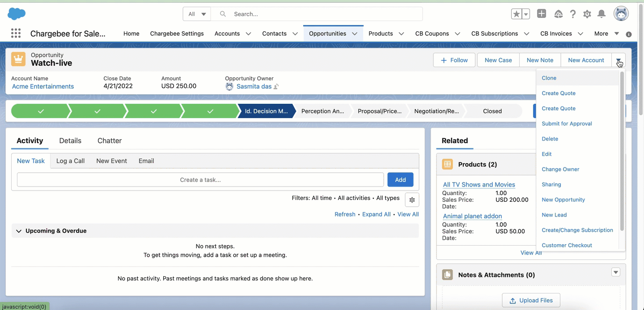This screenshot has width=644, height=310.
Task: Open the search scope All dropdown
Action: (x=197, y=14)
